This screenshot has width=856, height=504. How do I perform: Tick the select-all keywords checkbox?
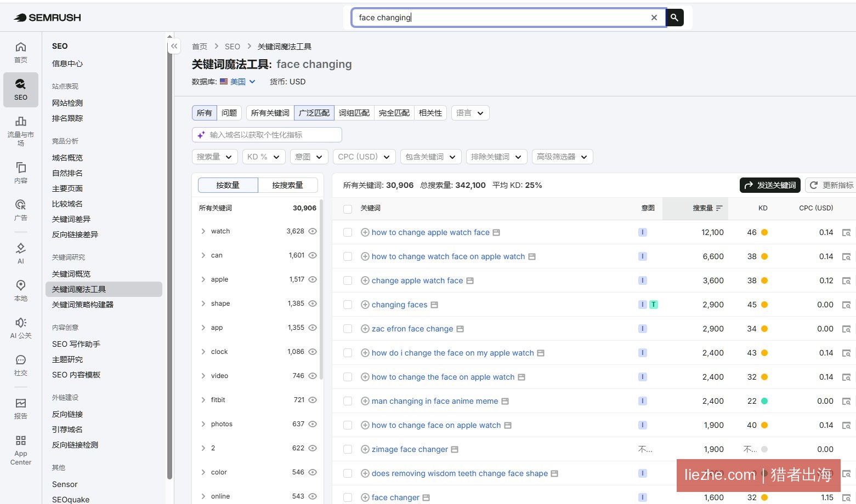[x=348, y=209]
